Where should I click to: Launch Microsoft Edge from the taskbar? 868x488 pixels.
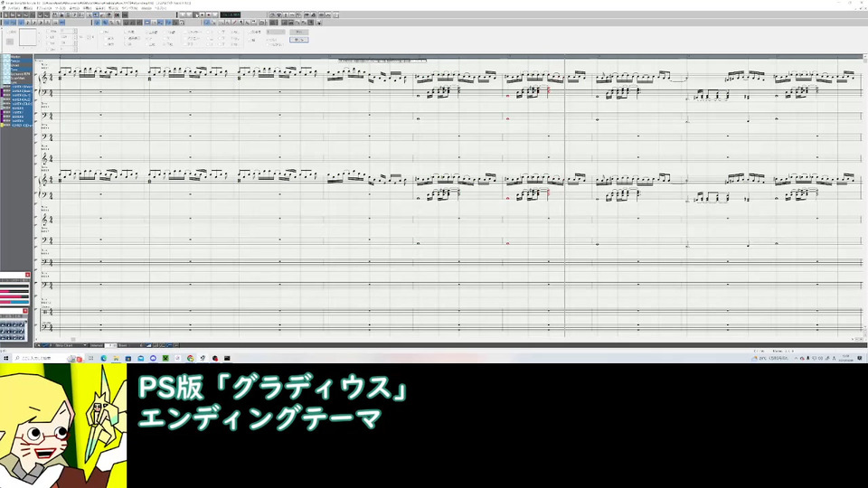click(103, 358)
